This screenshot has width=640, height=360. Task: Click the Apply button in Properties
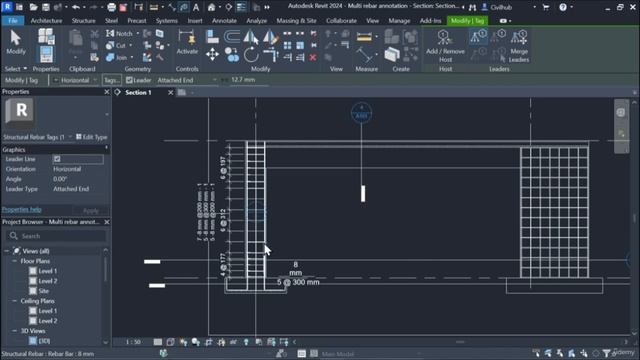(91, 211)
